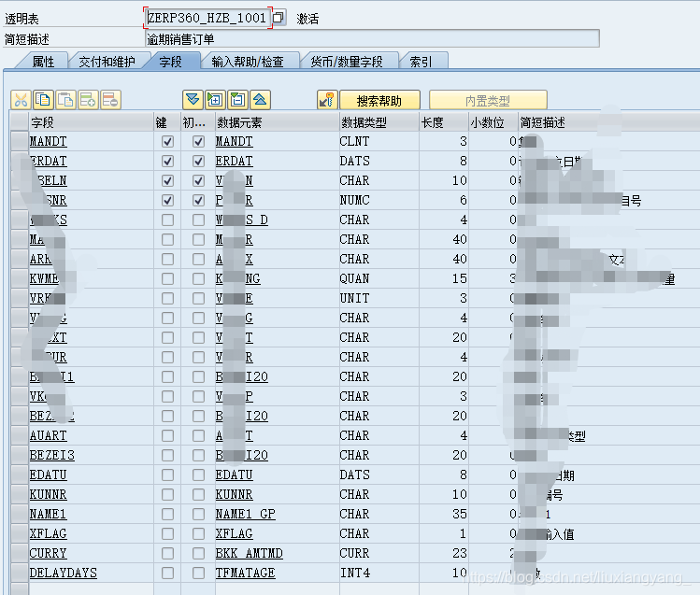This screenshot has height=595, width=700.
Task: Click the select-all corner cell of the table
Action: click(20, 121)
